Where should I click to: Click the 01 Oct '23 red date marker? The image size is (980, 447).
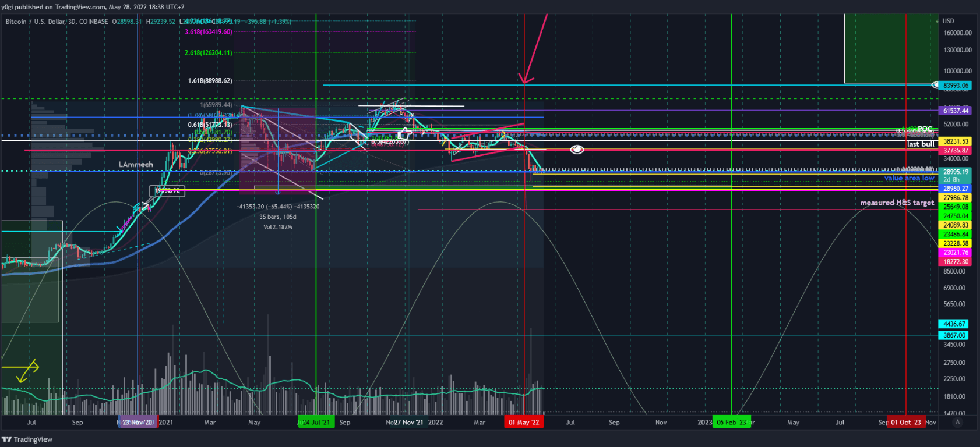[x=906, y=423]
